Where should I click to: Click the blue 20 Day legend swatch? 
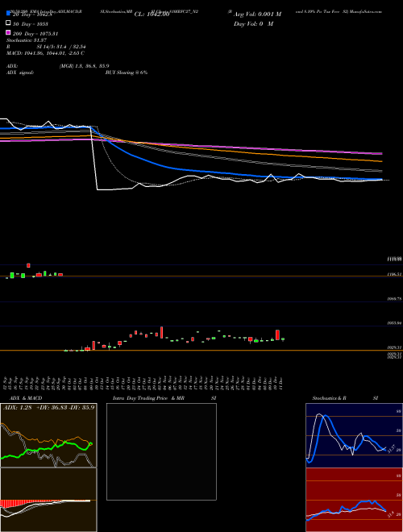tap(8, 13)
